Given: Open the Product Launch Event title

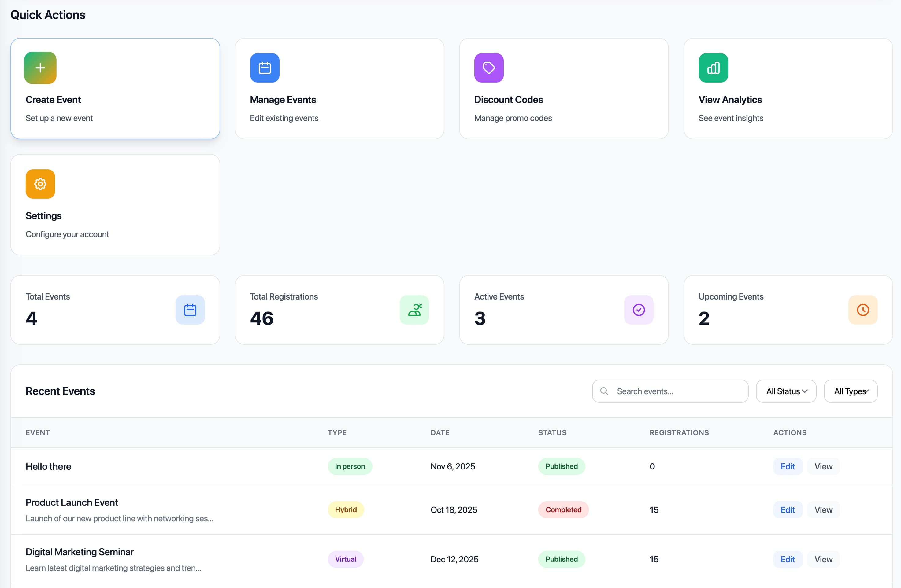Looking at the screenshot, I should tap(72, 502).
